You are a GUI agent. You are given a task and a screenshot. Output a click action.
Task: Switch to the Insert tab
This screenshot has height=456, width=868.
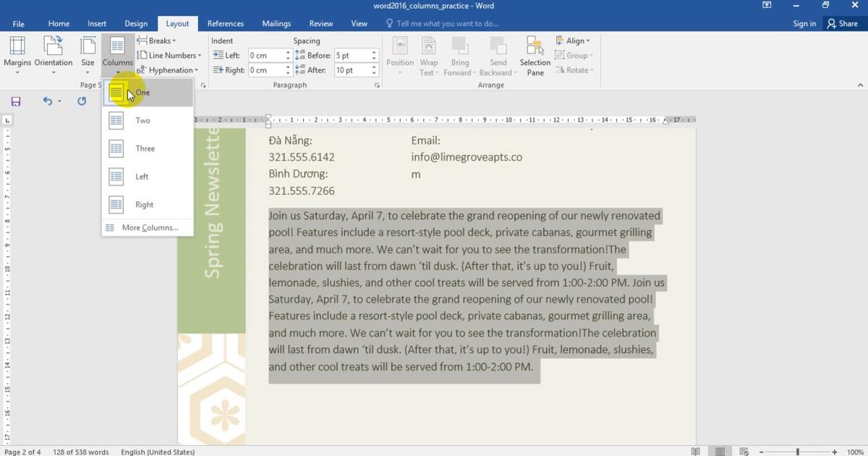pos(97,23)
